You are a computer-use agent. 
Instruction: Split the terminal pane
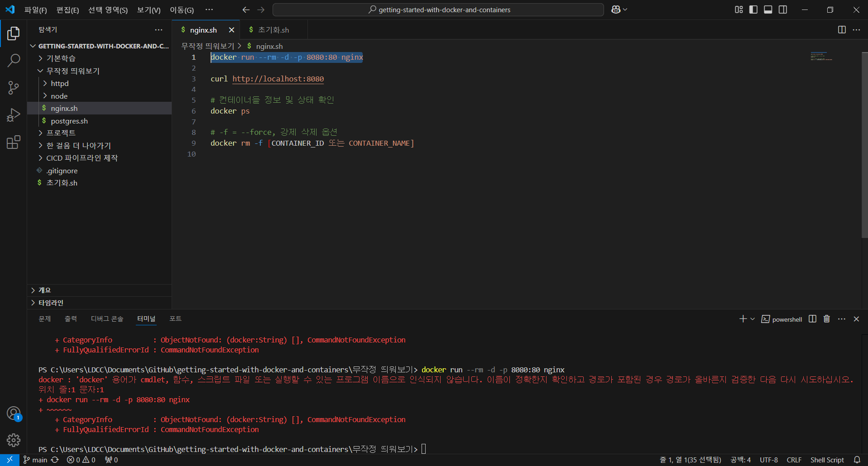click(812, 319)
